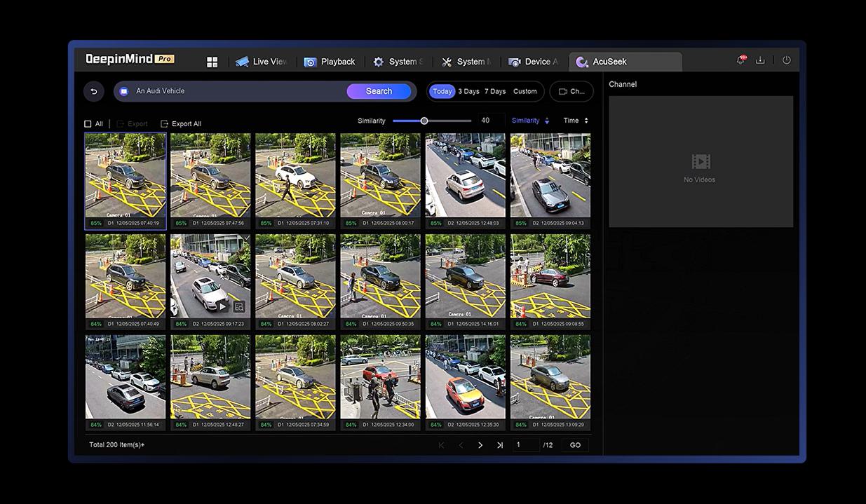Open the alarm notification bell

pyautogui.click(x=740, y=61)
